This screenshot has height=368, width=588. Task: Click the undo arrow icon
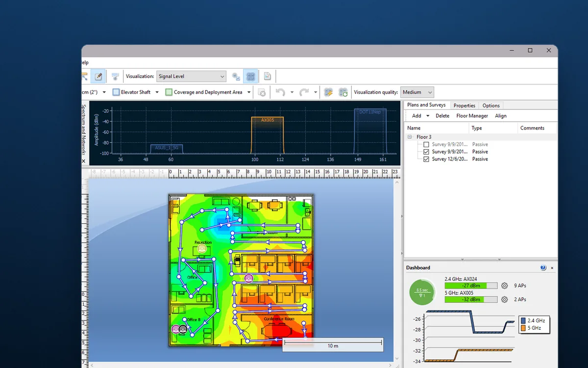point(280,92)
